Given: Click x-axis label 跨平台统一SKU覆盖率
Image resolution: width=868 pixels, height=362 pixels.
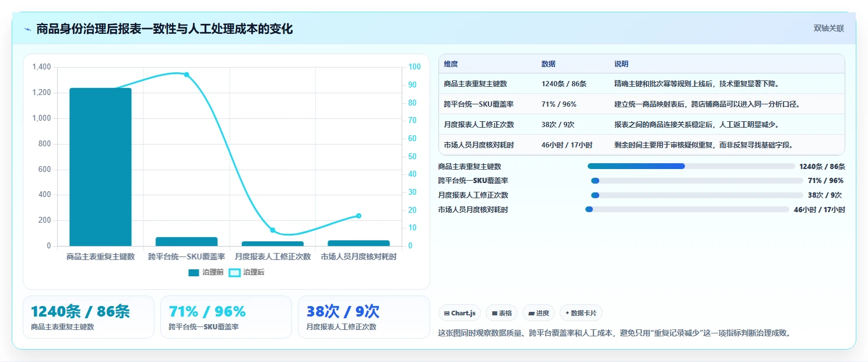Looking at the screenshot, I should (187, 256).
